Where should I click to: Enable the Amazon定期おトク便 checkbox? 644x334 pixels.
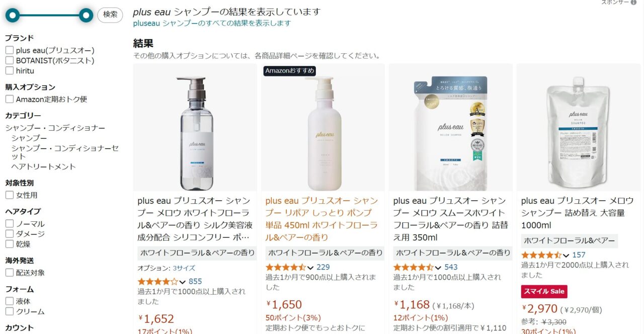point(10,99)
